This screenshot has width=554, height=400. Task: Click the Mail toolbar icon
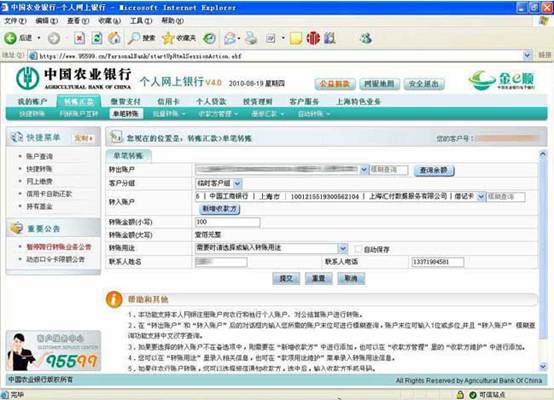coord(230,38)
